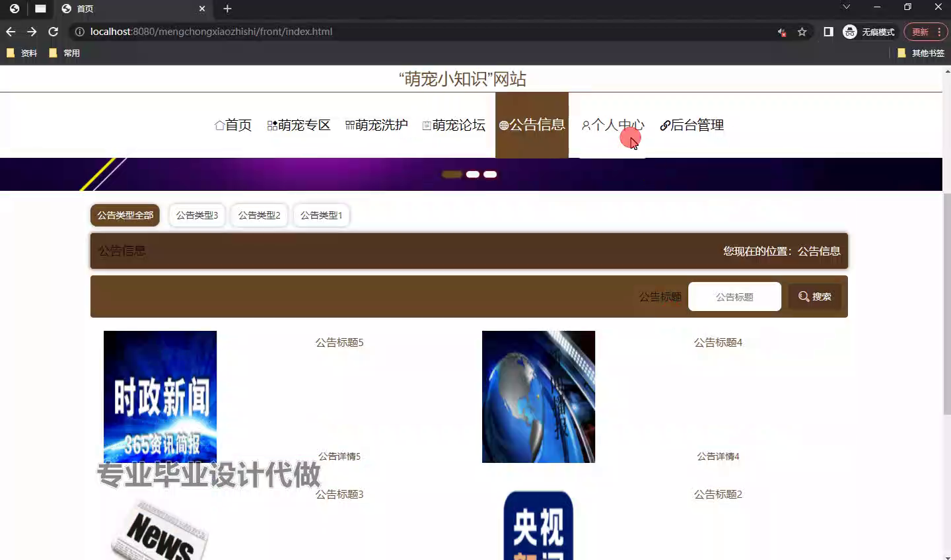Open 萌宠论坛 navigation item

coord(454,125)
